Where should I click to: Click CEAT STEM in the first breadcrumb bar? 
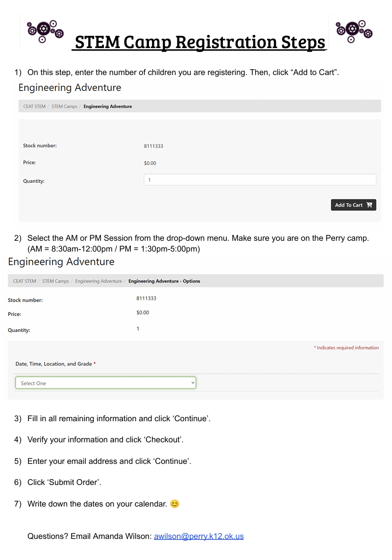click(x=34, y=106)
